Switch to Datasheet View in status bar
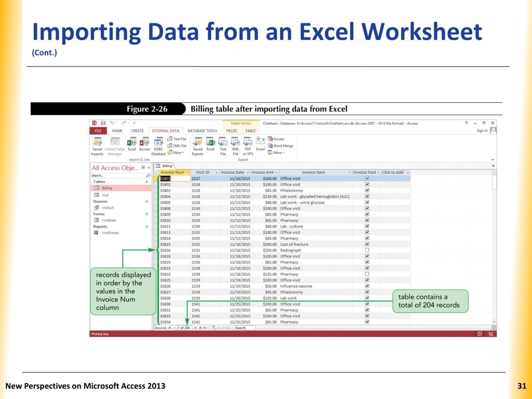This screenshot has height=399, width=532. 480,334
